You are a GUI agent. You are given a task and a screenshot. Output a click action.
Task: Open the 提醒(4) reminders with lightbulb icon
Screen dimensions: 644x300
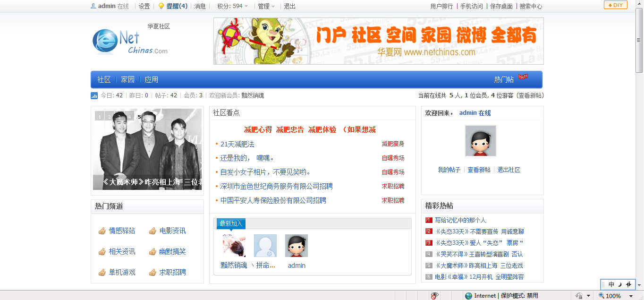173,6
